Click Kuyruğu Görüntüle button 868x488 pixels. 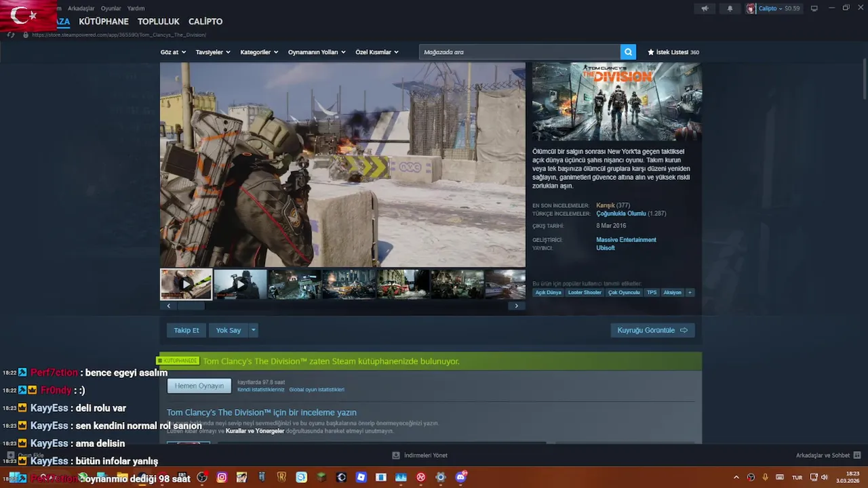pyautogui.click(x=652, y=330)
